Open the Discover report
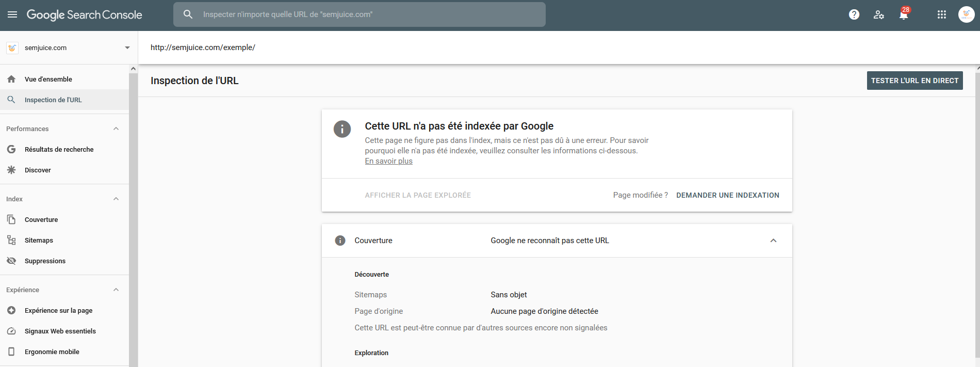Image resolution: width=980 pixels, height=367 pixels. pyautogui.click(x=64, y=170)
